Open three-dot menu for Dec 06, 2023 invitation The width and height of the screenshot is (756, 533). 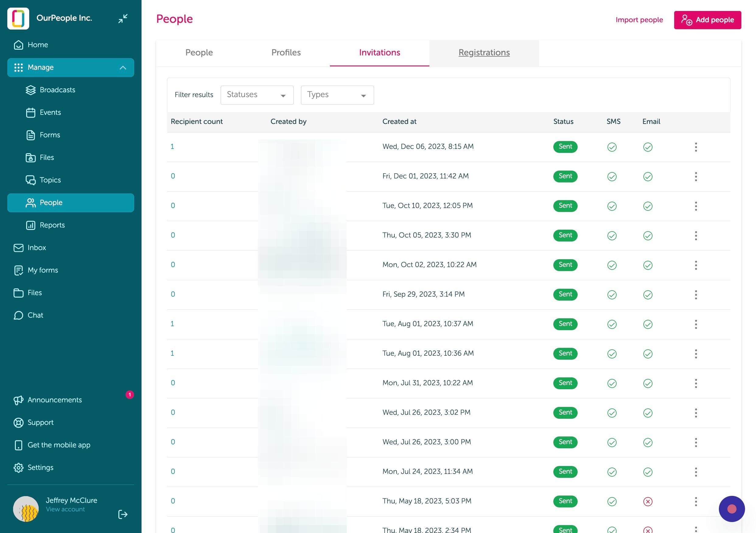coord(696,147)
